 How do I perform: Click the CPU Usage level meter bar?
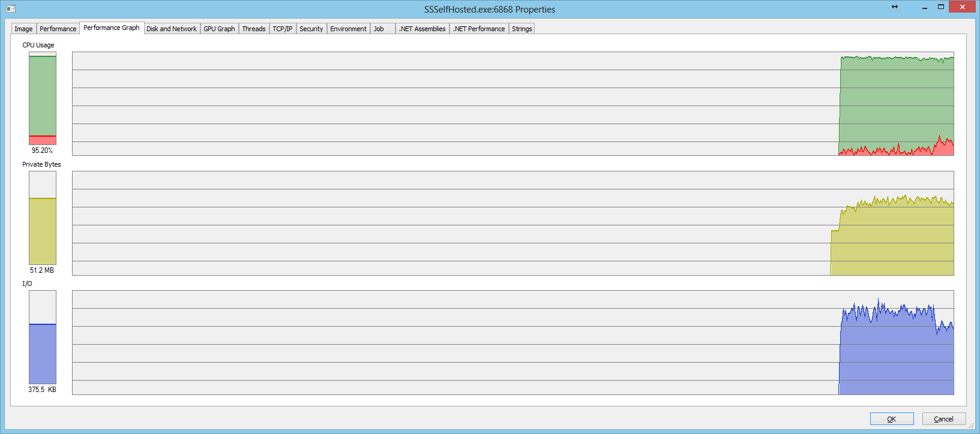click(x=43, y=98)
